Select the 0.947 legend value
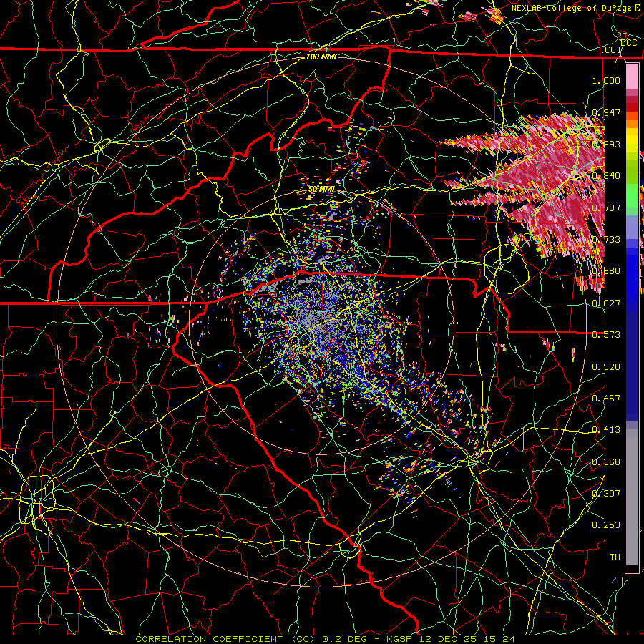The width and height of the screenshot is (644, 644). pos(606,112)
